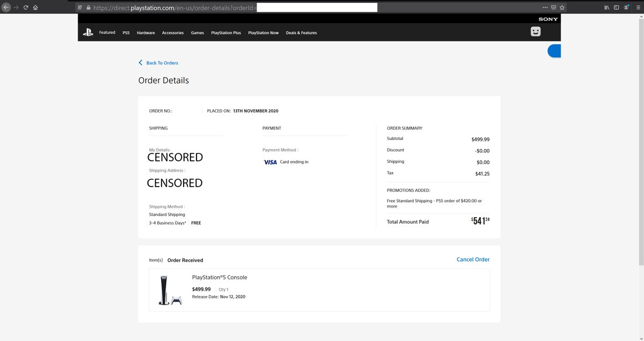Click the 'PROMOTIONS ADDED:' label

click(x=408, y=190)
